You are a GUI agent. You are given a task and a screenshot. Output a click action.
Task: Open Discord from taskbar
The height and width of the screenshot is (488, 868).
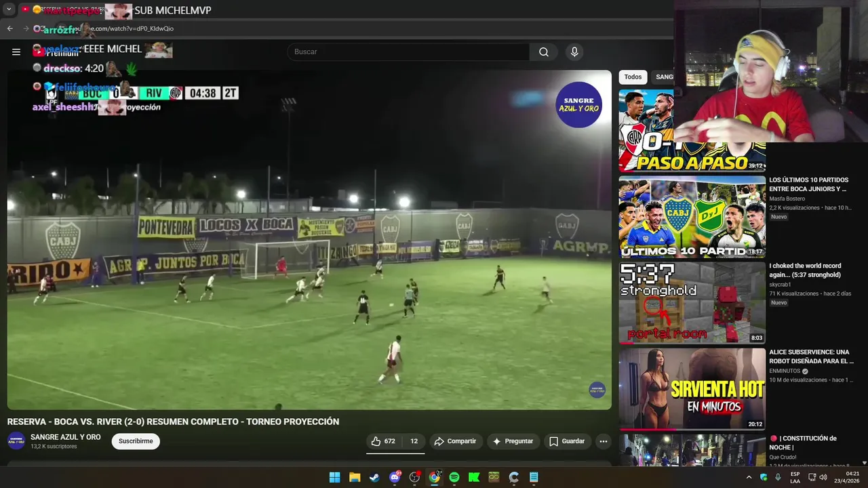pos(395,477)
